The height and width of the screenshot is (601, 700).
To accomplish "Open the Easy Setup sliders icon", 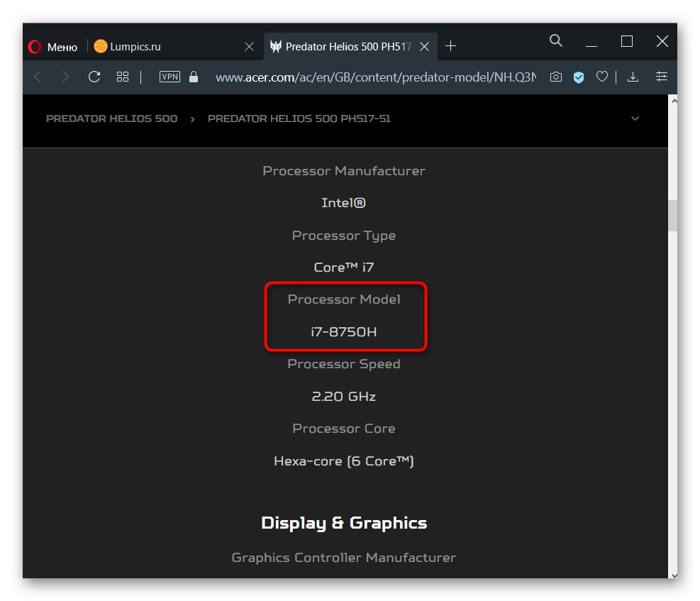I will (662, 77).
